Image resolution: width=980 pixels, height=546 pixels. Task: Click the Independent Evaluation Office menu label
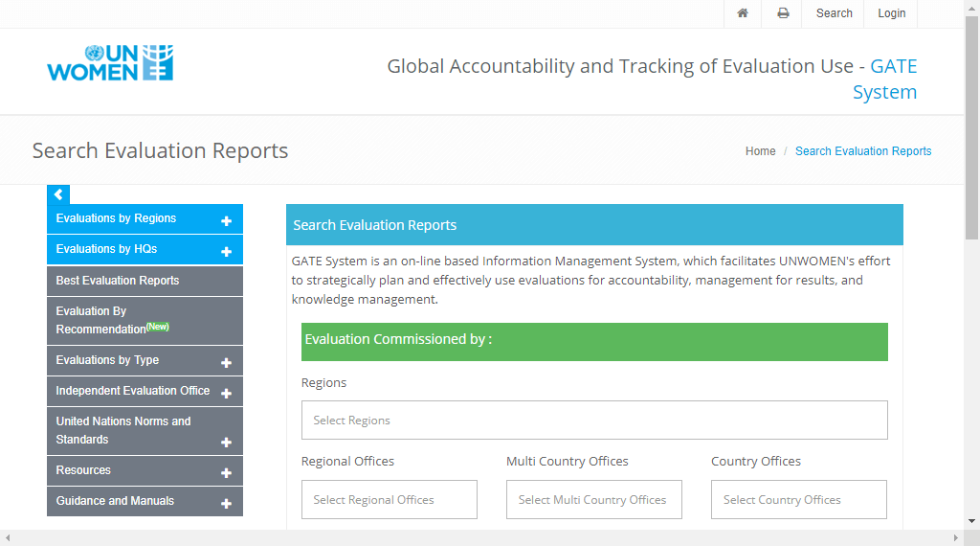click(x=132, y=391)
